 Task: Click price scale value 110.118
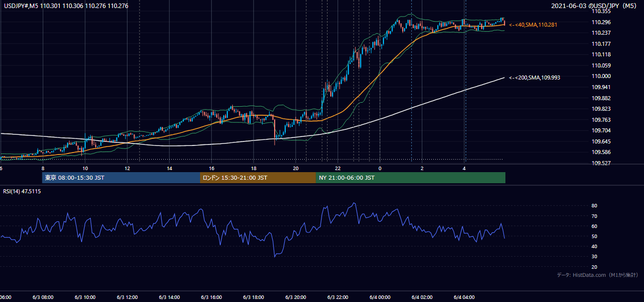601,54
